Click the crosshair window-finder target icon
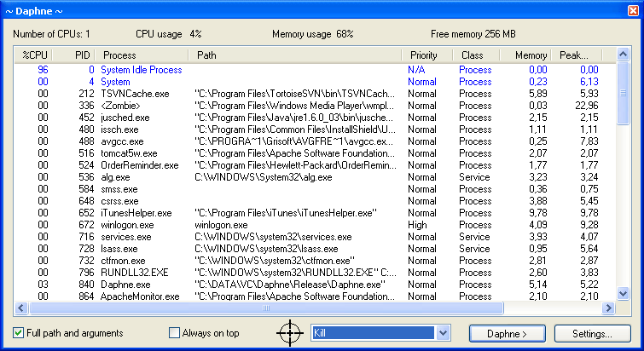The width and height of the screenshot is (644, 351). click(x=291, y=332)
